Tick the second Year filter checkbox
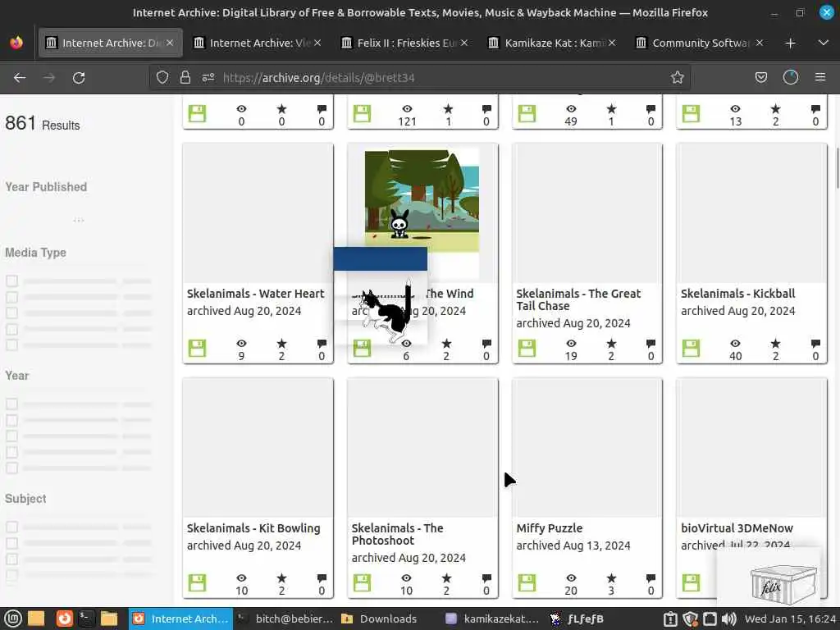 coord(11,420)
